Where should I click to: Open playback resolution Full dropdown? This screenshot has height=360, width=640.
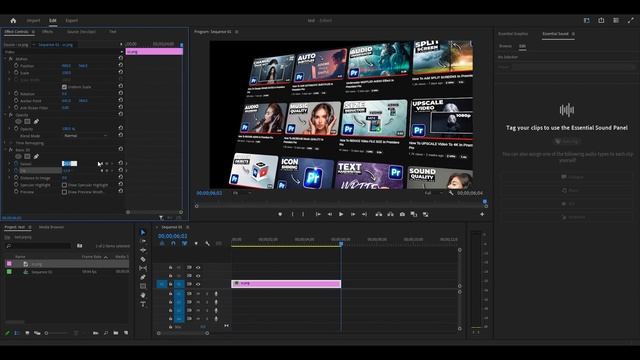(x=433, y=193)
